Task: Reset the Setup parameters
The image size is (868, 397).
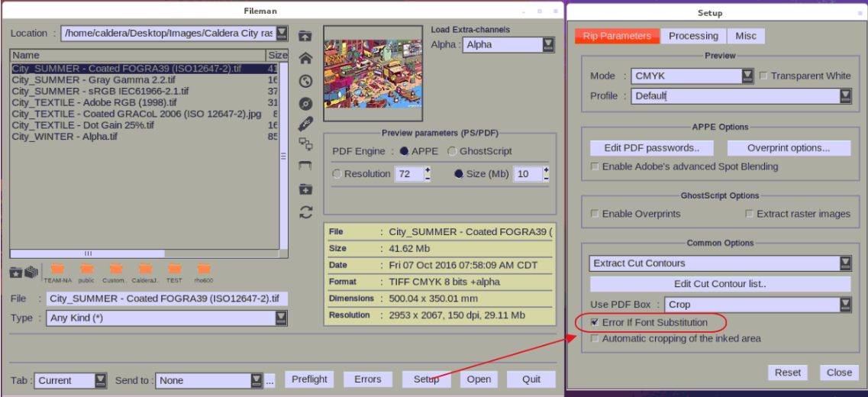Action: coord(788,372)
